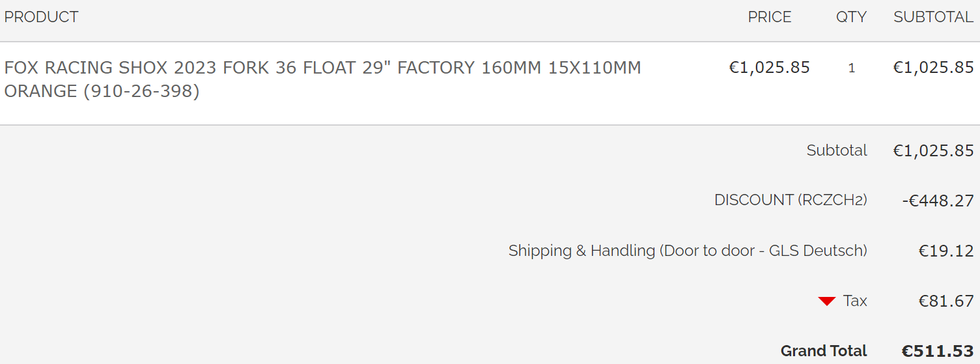Click the quantity value 1

851,68
